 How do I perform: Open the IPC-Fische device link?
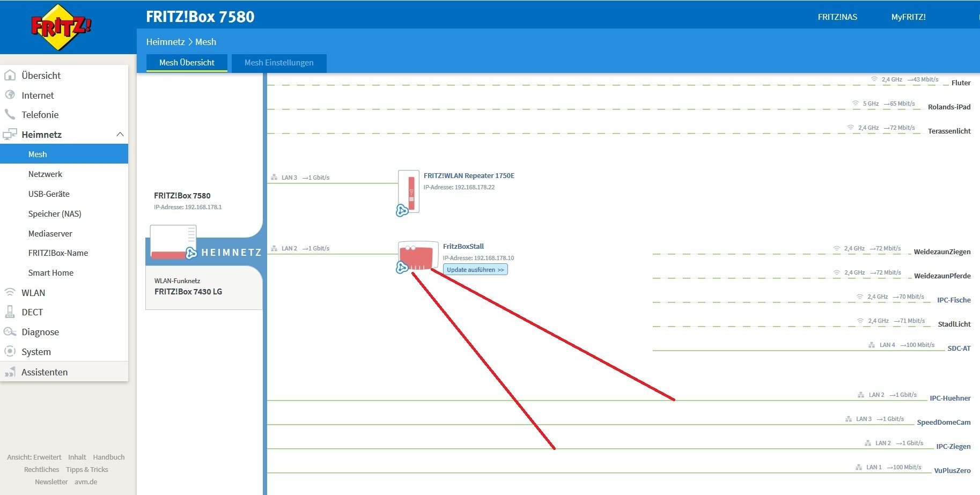point(954,300)
